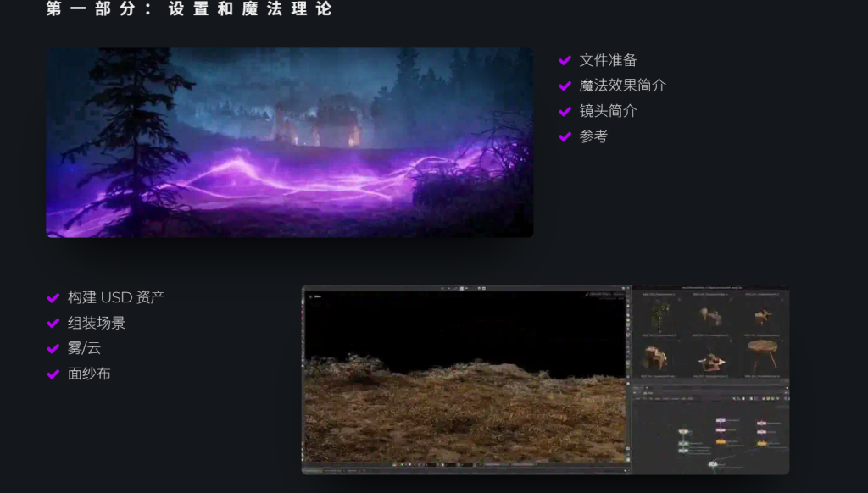Click the 镜头简介 list item text
868x493 pixels.
608,110
